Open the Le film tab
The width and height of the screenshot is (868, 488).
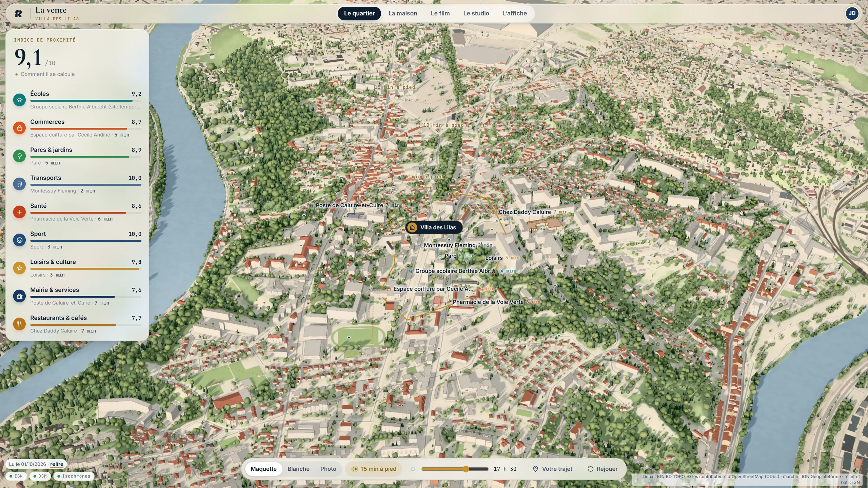click(440, 14)
